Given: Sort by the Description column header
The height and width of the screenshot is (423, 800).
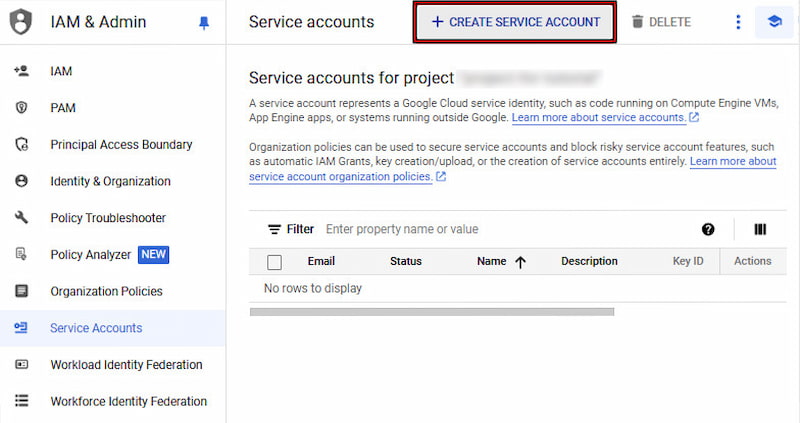Looking at the screenshot, I should [x=589, y=261].
